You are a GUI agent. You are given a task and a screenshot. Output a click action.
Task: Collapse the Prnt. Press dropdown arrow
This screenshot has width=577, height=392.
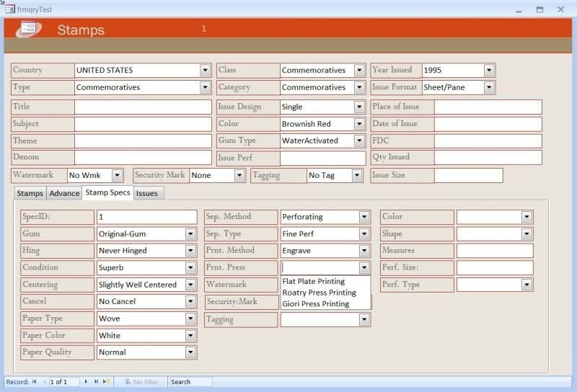[x=364, y=267]
